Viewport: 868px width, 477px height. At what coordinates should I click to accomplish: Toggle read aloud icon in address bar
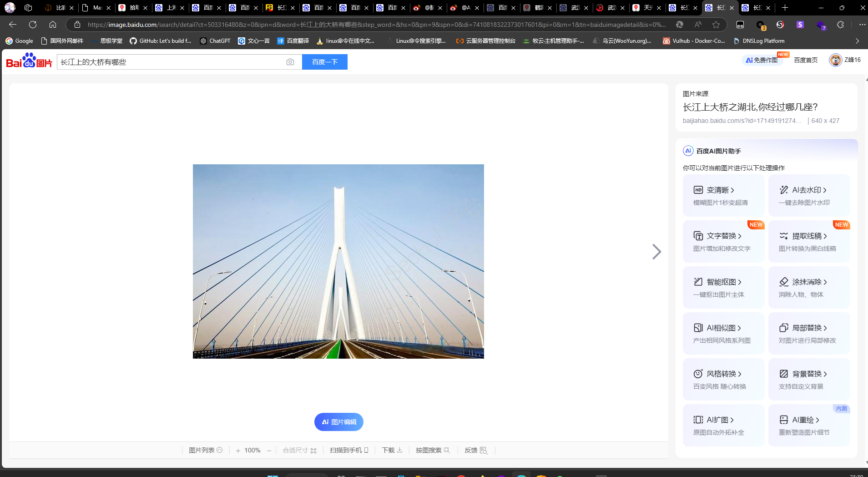coord(698,25)
